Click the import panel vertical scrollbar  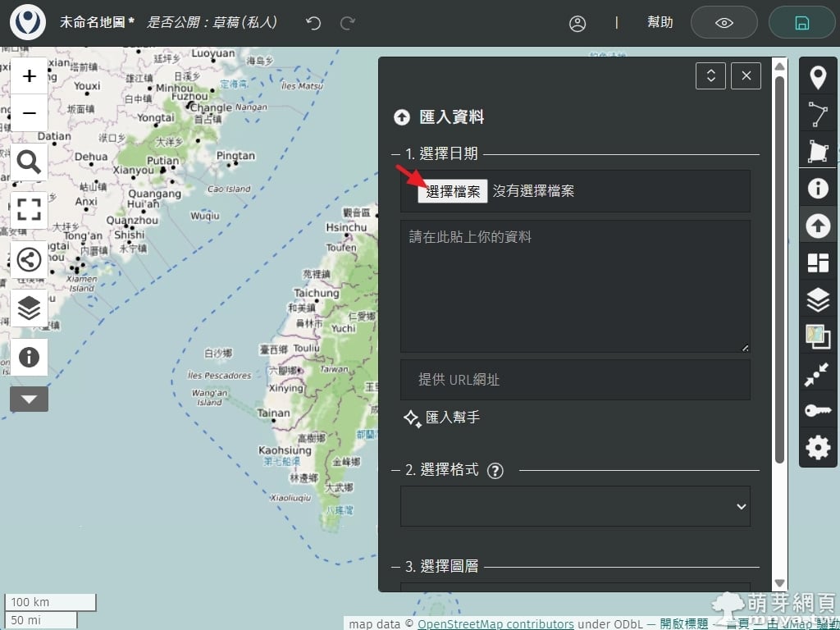tap(780, 271)
